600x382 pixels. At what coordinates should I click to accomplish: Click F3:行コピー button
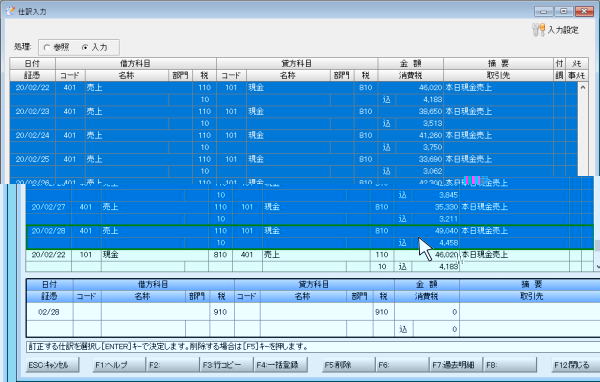coord(227,365)
